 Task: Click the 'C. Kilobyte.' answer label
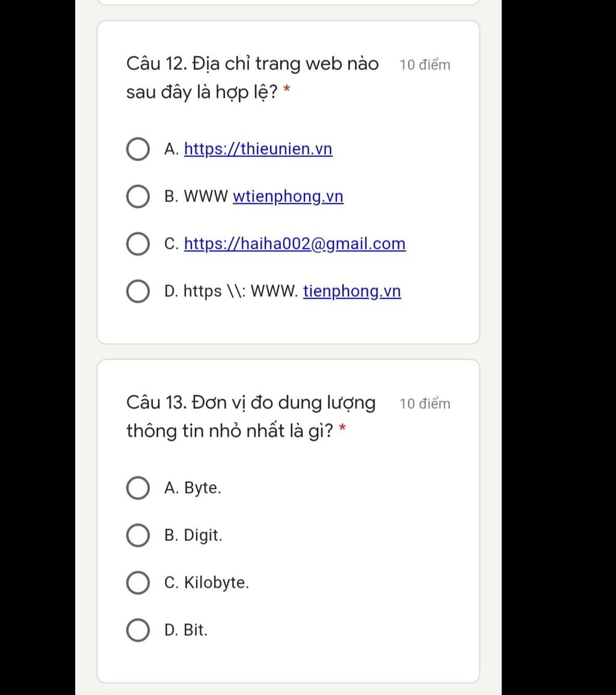point(206,582)
